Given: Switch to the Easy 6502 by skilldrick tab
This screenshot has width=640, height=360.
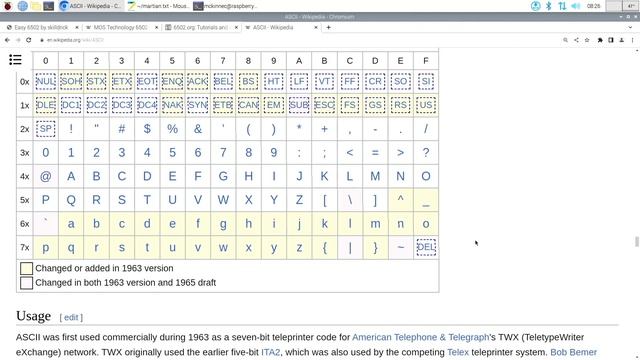Looking at the screenshot, I should coord(41,27).
